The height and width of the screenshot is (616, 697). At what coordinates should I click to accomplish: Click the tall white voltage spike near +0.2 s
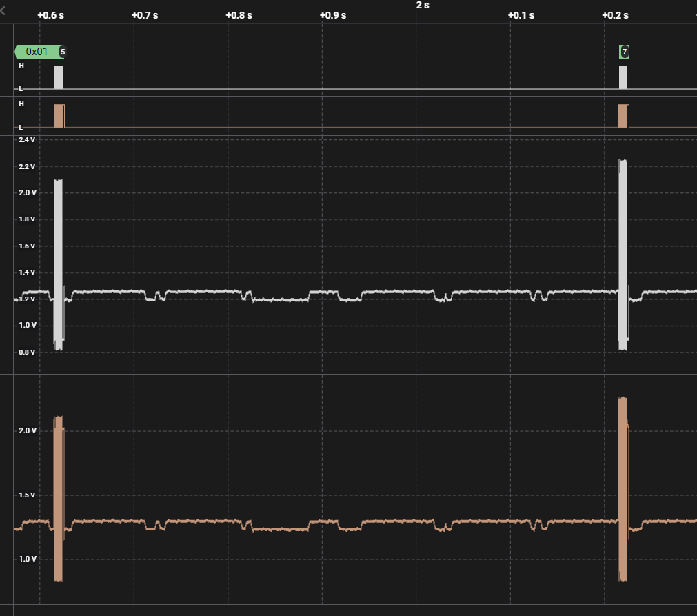point(623,255)
